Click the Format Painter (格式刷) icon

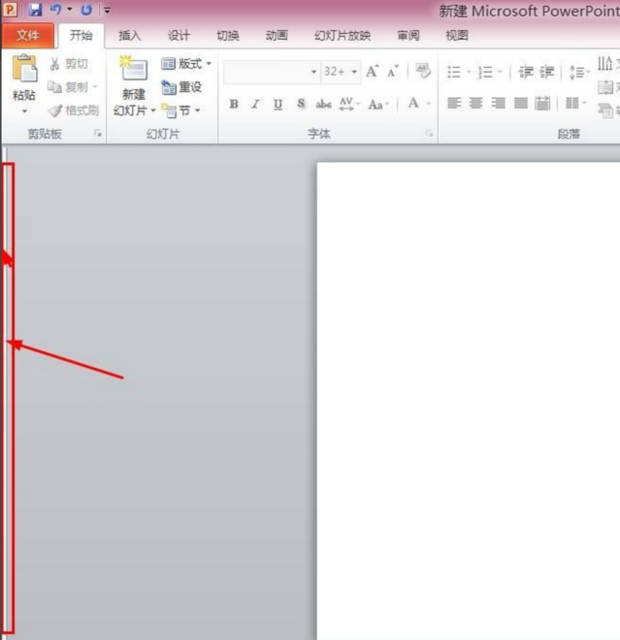[x=74, y=111]
